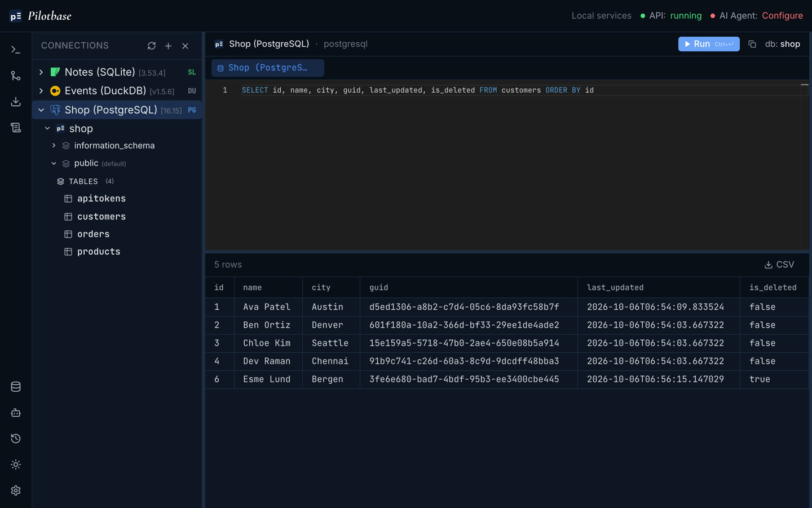This screenshot has height=508, width=812.
Task: Click the information_schema layers icon
Action: pyautogui.click(x=66, y=146)
